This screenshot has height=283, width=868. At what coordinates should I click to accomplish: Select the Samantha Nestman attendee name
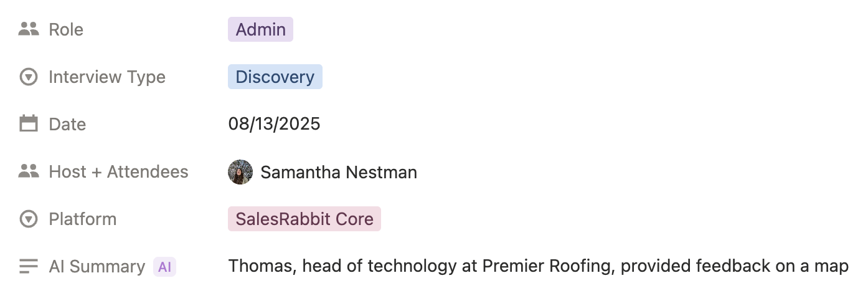coord(339,172)
